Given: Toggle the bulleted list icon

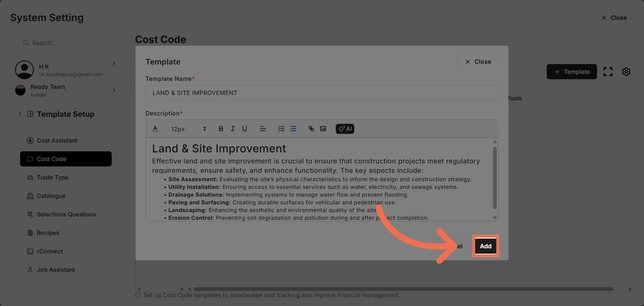Looking at the screenshot, I should (293, 129).
